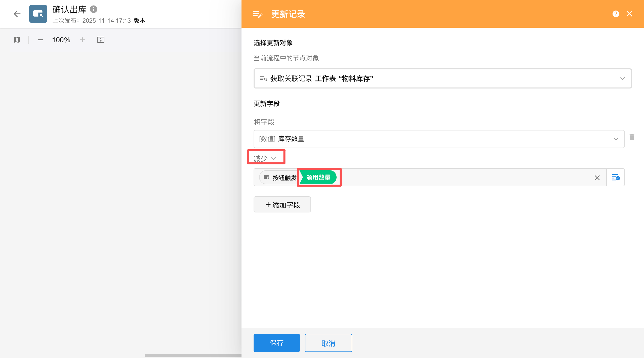
Task: Delete the 库存数量 field via trash icon
Action: [x=632, y=137]
